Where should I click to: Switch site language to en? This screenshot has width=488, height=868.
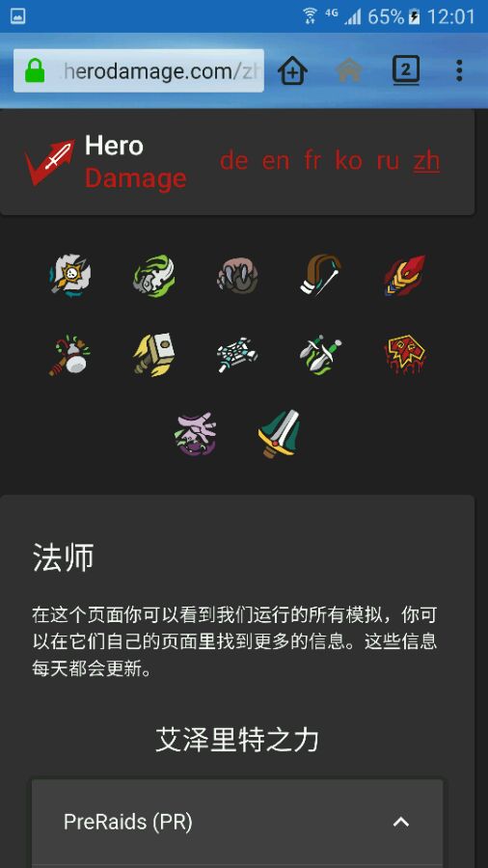coord(276,161)
